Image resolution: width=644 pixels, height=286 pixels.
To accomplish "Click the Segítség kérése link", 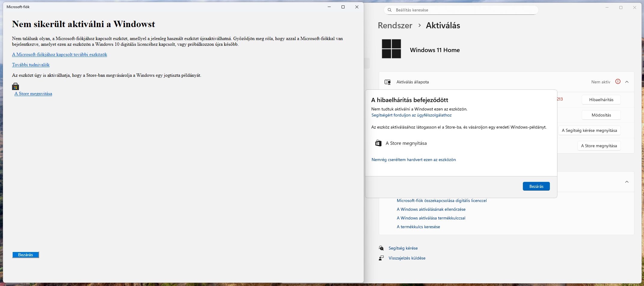I will (x=403, y=248).
